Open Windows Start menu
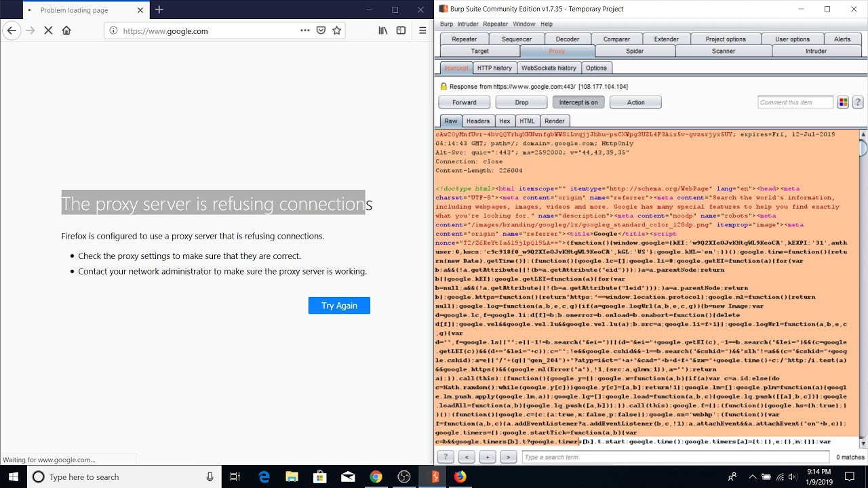The height and width of the screenshot is (488, 868). (14, 476)
